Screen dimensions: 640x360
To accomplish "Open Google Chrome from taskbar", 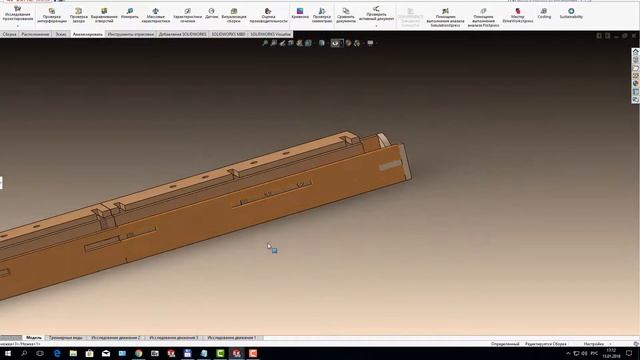I will pyautogui.click(x=139, y=353).
